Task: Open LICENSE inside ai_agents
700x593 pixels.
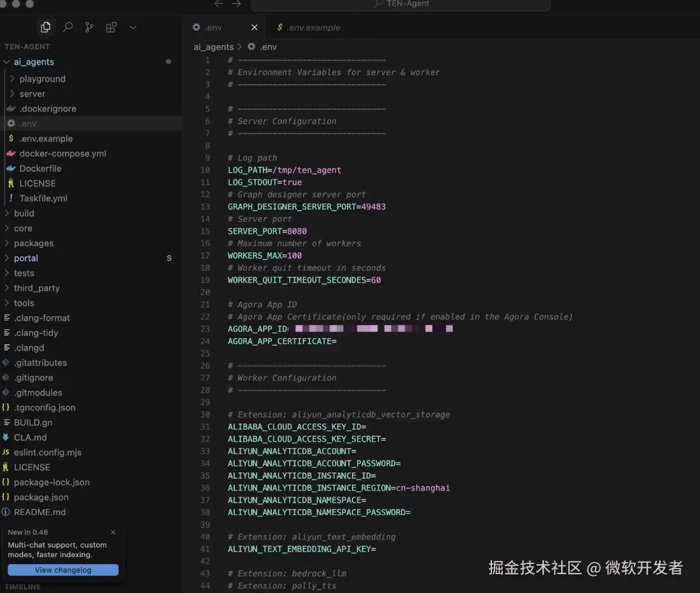Action: 90,183
